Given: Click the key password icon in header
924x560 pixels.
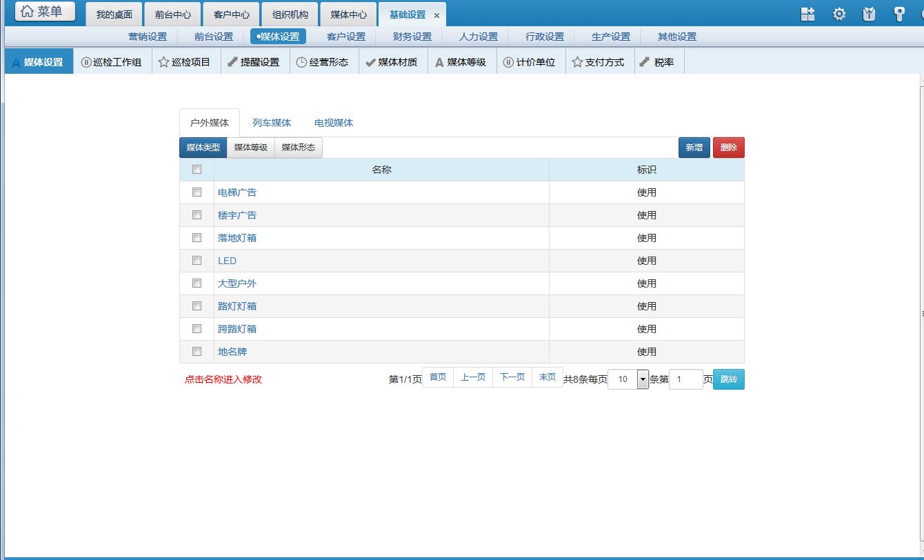Looking at the screenshot, I should point(899,14).
